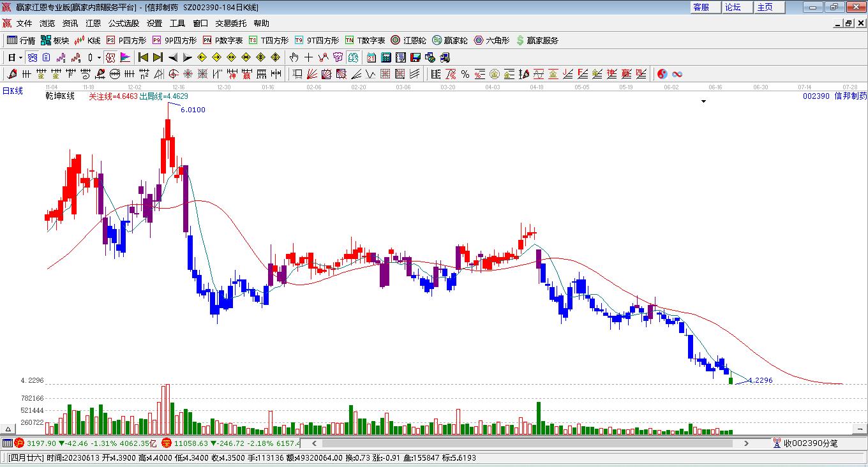Toggle the green 线 highlighted icon
The width and height of the screenshot is (868, 467).
coord(352,57)
